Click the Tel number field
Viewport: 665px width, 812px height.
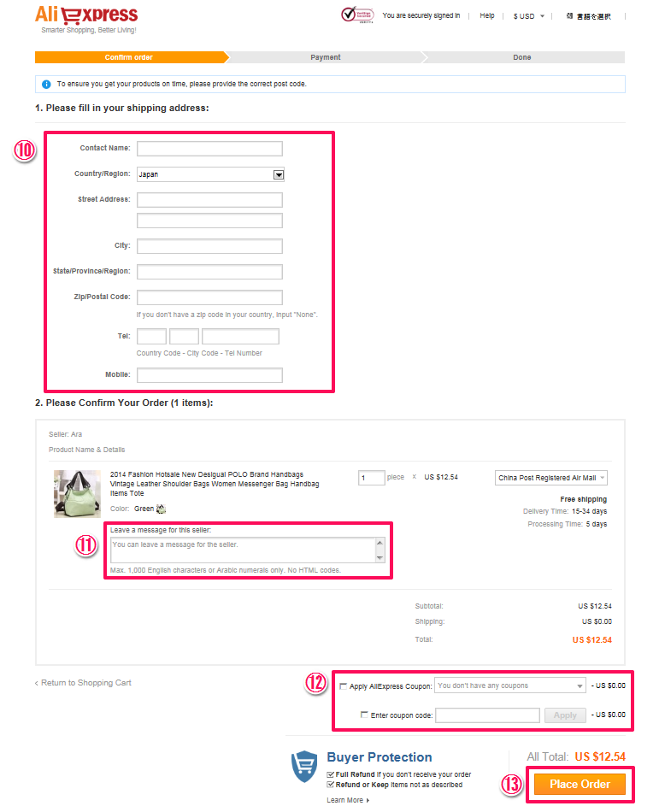pos(241,336)
